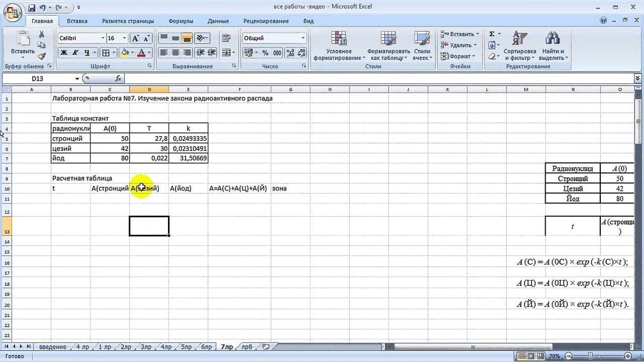Apply cell borders icon
This screenshot has width=644, height=362.
(106, 53)
